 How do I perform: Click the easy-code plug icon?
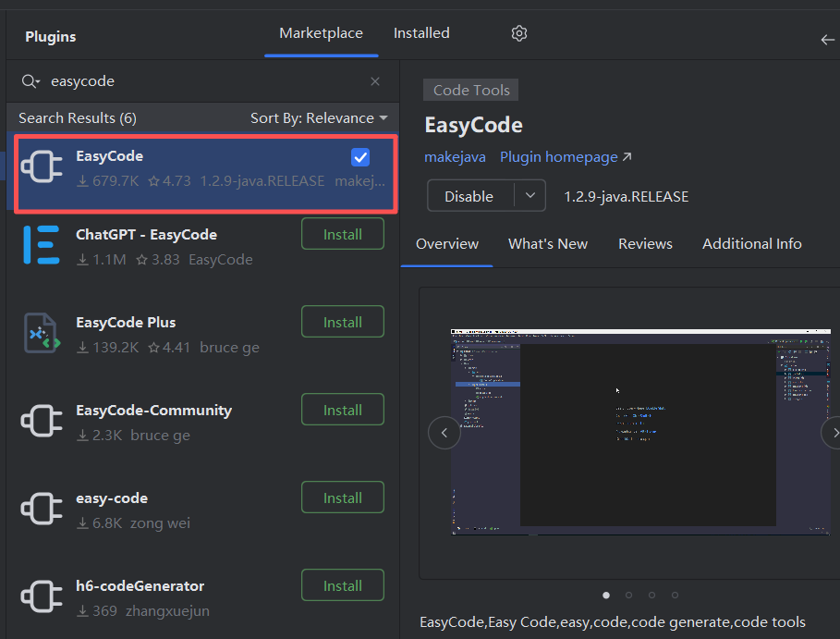[x=42, y=509]
